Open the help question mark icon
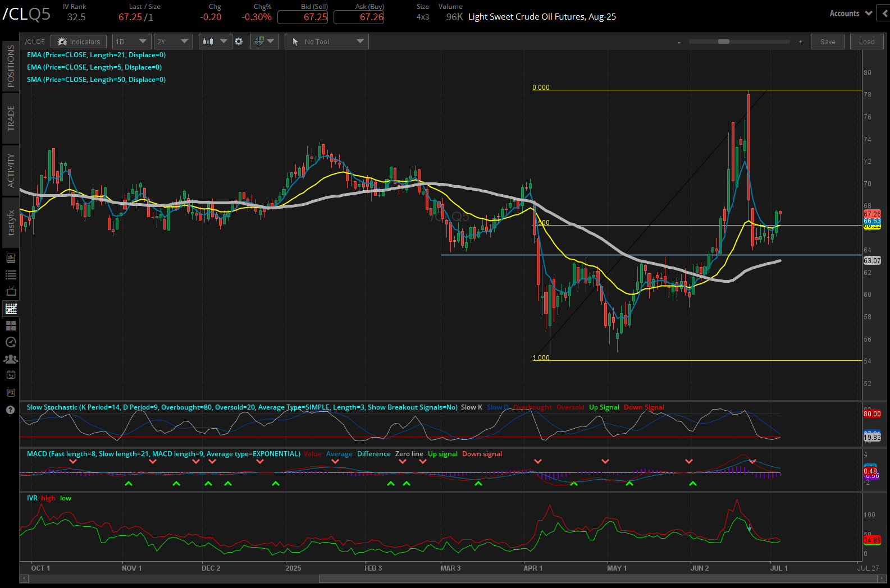890x588 pixels. 10,410
